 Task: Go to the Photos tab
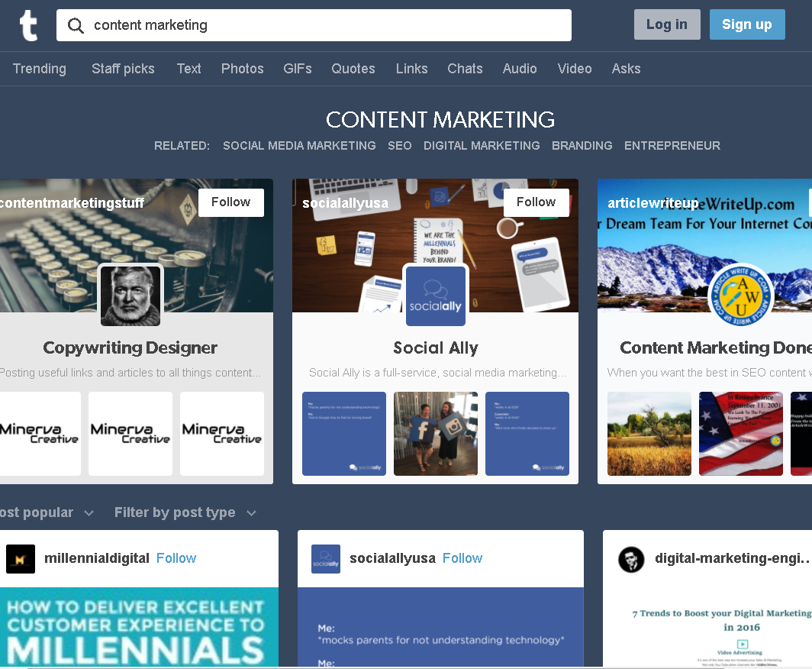(x=243, y=69)
